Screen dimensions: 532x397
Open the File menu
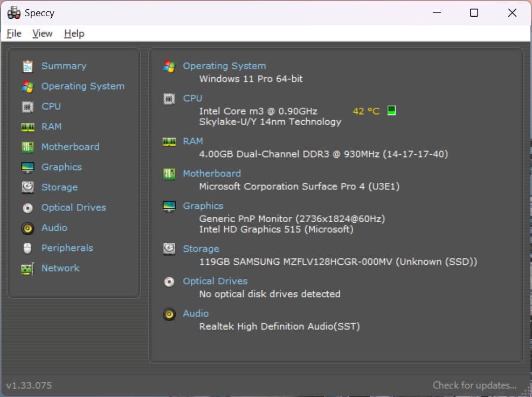click(14, 33)
